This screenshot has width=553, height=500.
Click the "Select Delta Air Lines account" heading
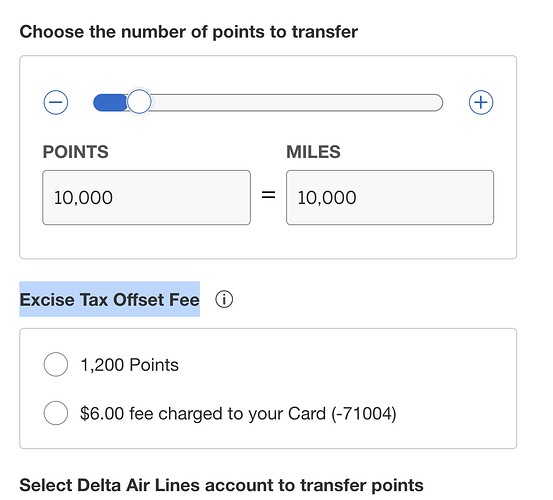pos(221,485)
